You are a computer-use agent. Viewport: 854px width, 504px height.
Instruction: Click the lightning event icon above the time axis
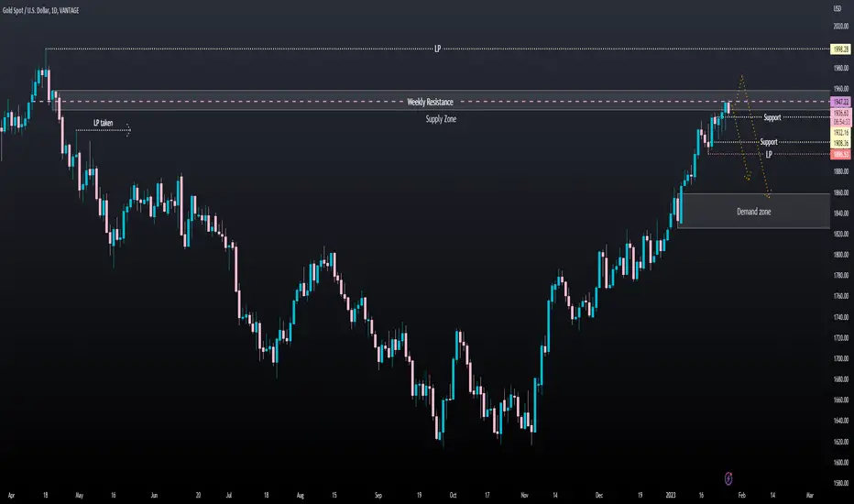(x=728, y=478)
